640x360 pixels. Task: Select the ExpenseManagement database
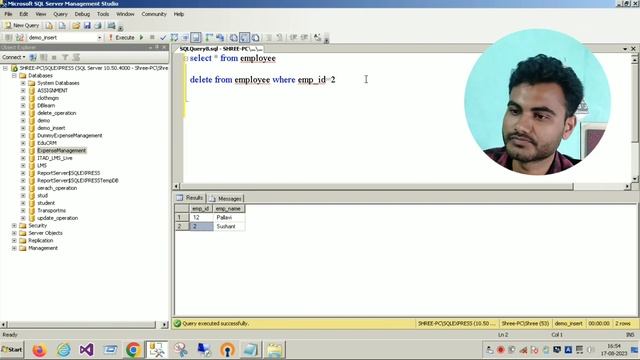tap(62, 150)
